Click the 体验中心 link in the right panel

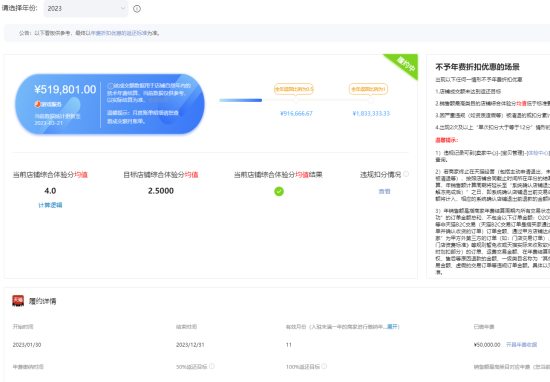(538, 153)
